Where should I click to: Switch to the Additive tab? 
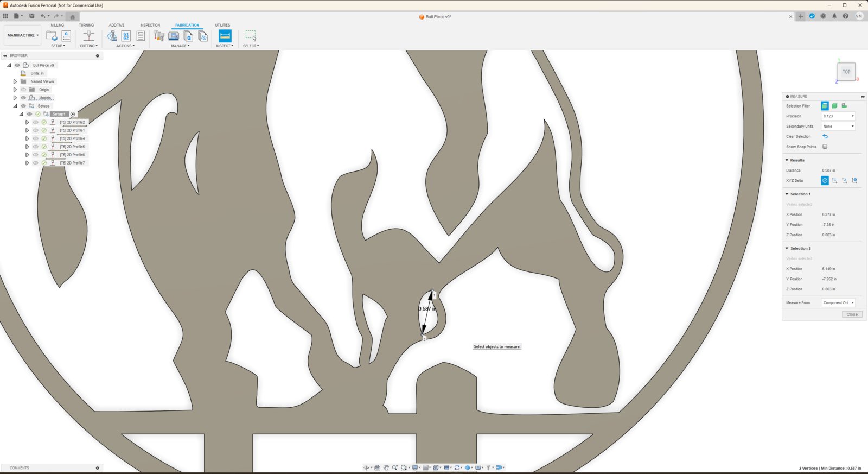pos(117,25)
